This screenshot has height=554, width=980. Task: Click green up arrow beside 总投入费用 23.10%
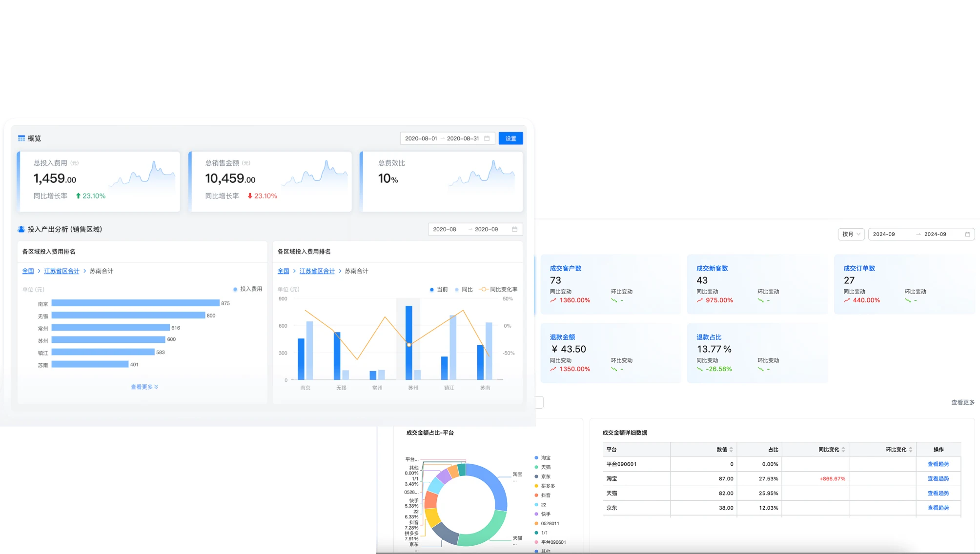tap(78, 196)
